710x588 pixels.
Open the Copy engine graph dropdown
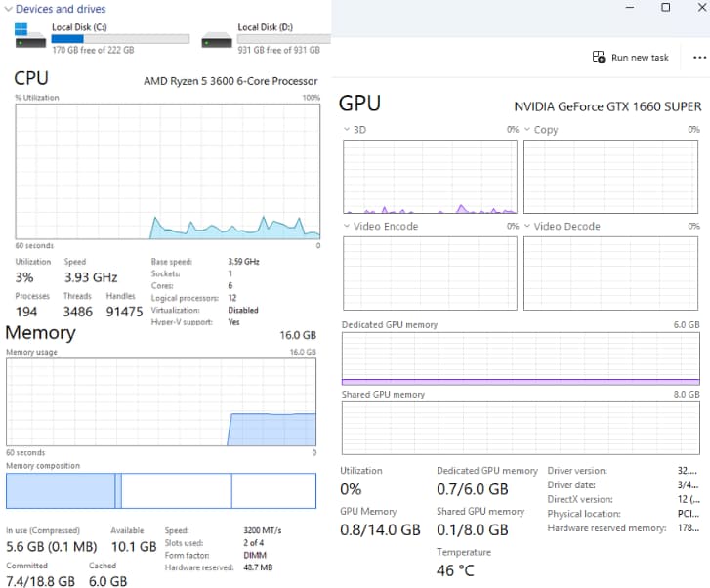coord(527,130)
